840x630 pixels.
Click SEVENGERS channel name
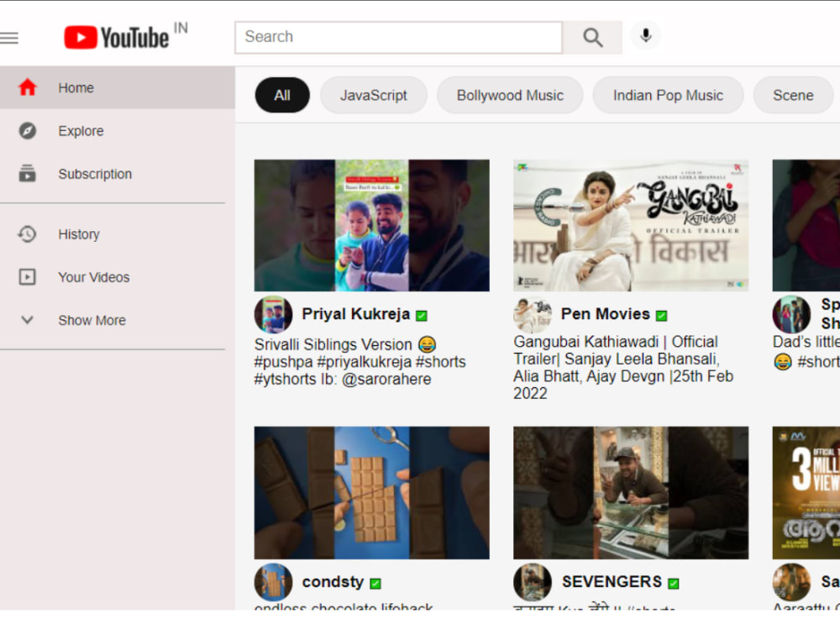point(612,582)
